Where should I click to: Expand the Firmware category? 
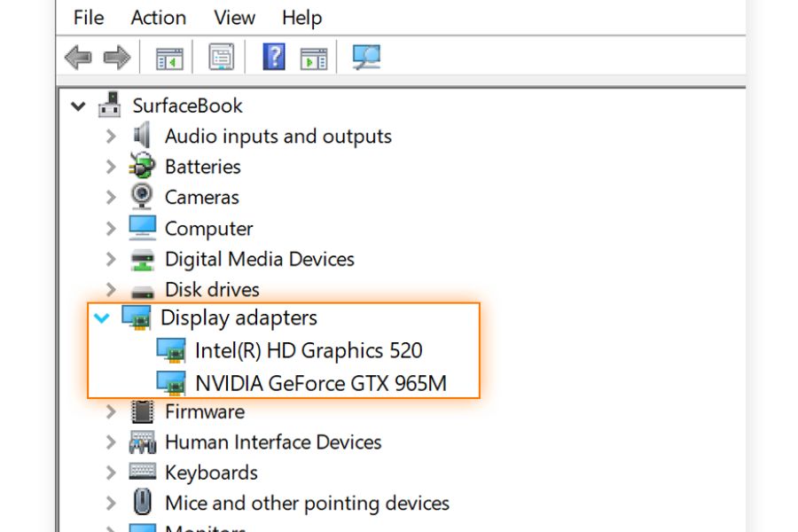click(x=111, y=411)
